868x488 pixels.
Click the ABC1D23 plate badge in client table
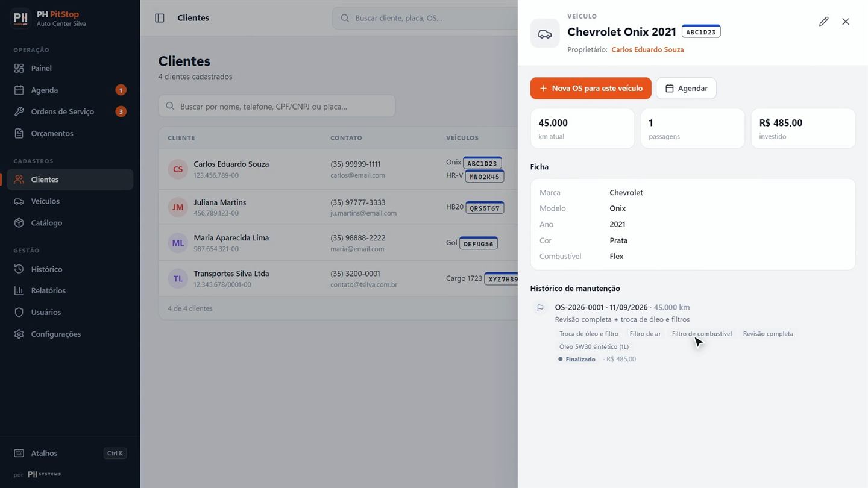(482, 163)
